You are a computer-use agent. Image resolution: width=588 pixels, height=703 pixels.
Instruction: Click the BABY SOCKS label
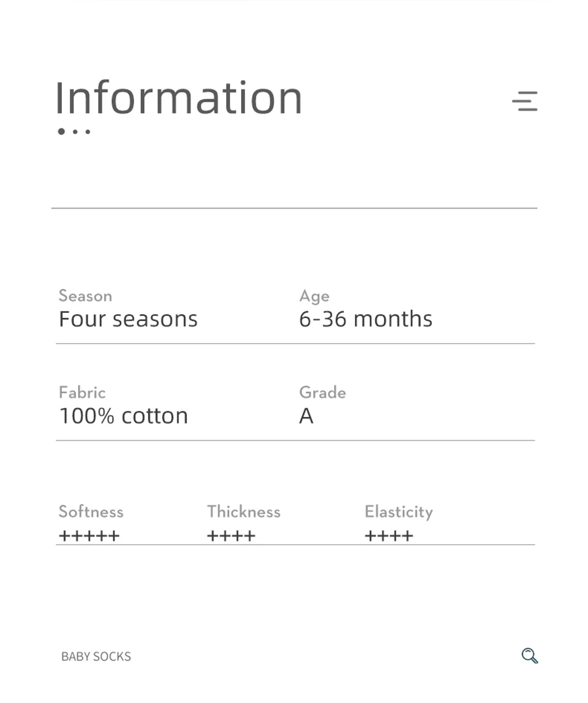(96, 657)
